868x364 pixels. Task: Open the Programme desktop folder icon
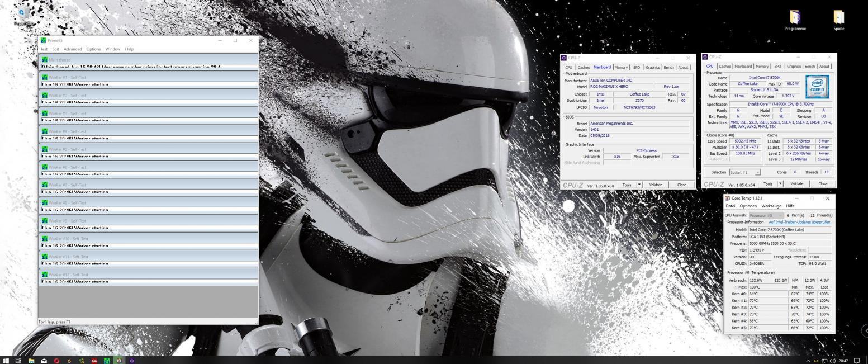coord(795,17)
